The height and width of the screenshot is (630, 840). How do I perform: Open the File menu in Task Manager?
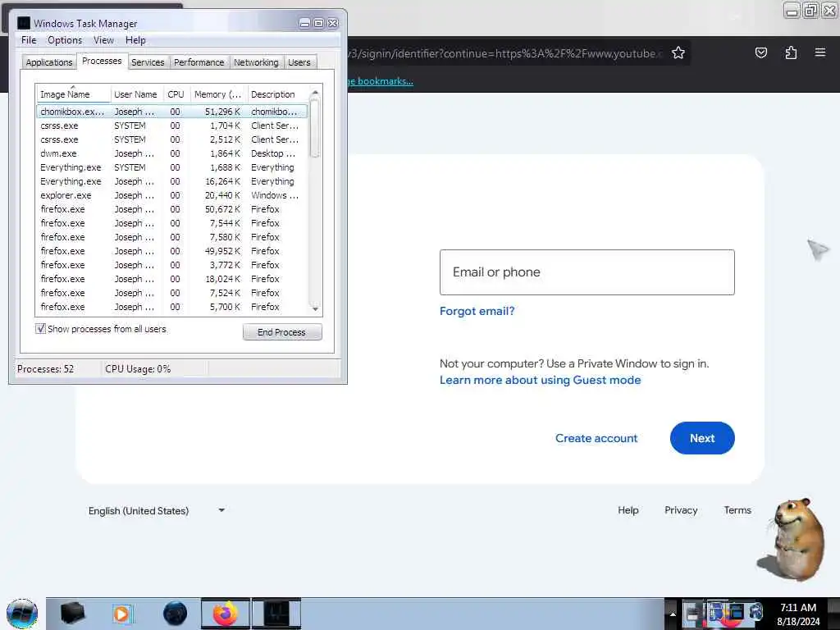29,40
